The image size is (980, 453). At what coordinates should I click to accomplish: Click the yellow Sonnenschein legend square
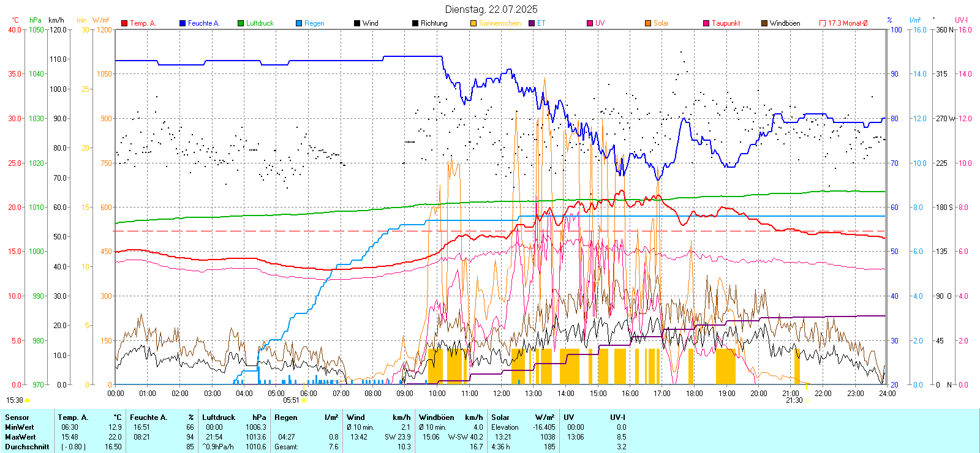click(473, 23)
